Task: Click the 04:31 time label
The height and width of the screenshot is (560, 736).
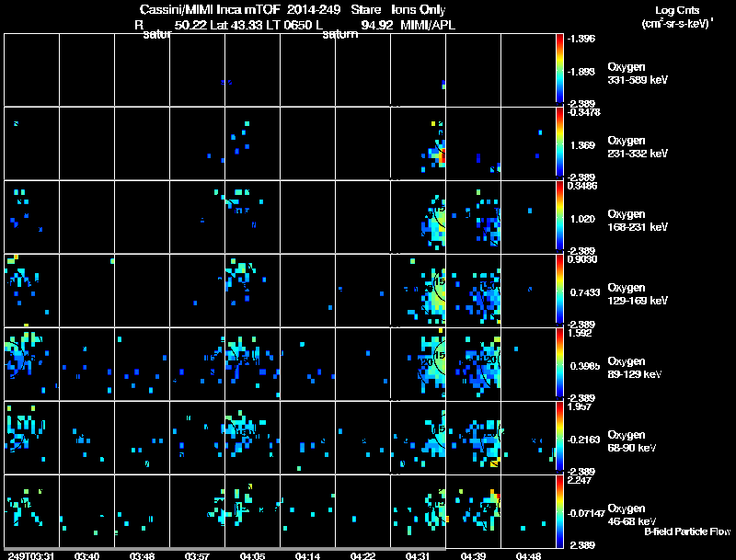Action: pyautogui.click(x=419, y=555)
